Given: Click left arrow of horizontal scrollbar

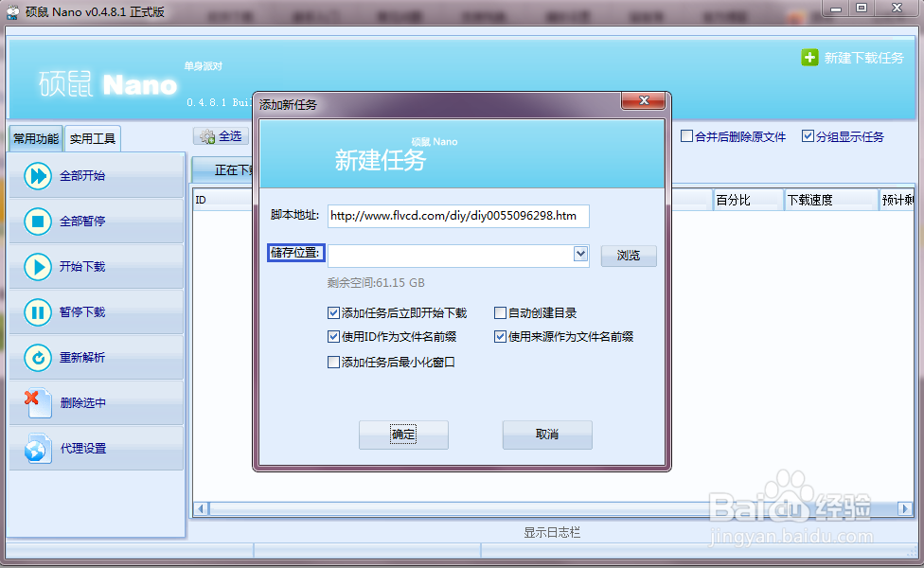Looking at the screenshot, I should point(202,508).
